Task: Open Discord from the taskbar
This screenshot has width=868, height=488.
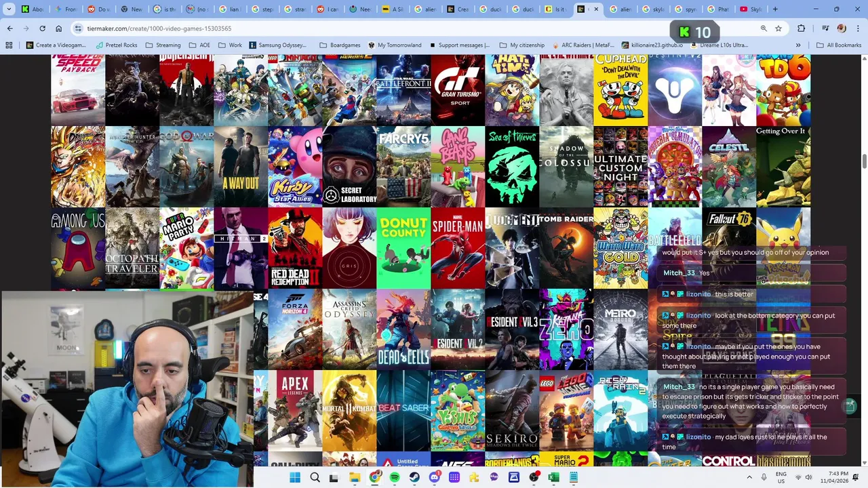Action: pyautogui.click(x=435, y=477)
